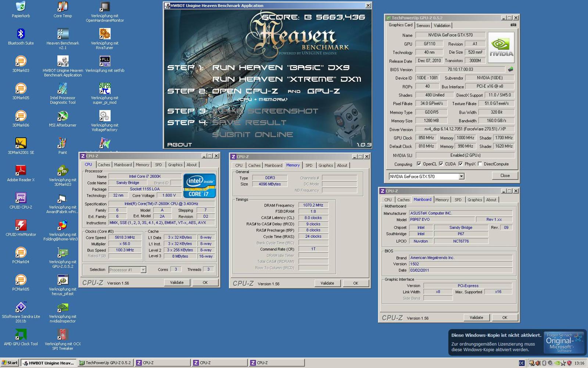
Task: Open SPD tab in Memory CPU-Z window
Action: (x=309, y=166)
